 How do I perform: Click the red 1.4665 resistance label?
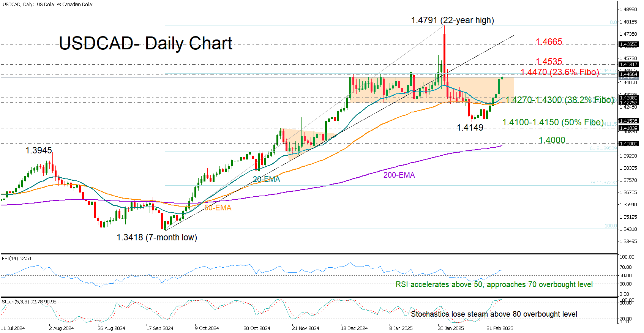549,42
